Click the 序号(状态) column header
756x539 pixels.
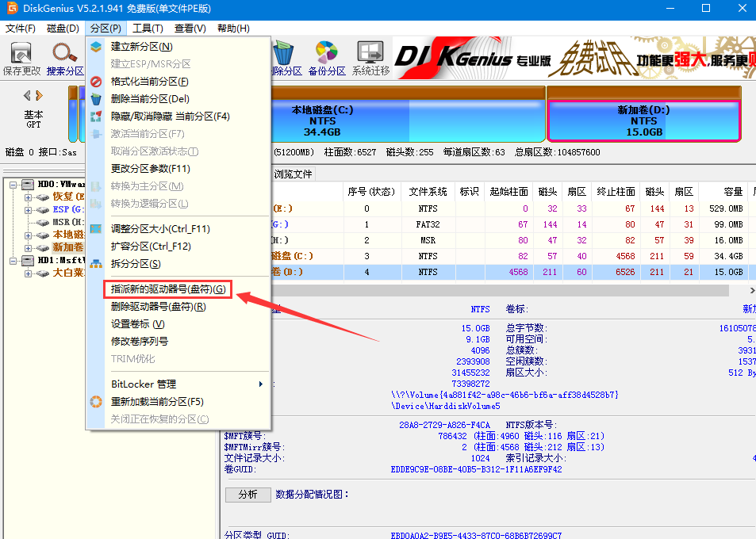click(x=371, y=192)
